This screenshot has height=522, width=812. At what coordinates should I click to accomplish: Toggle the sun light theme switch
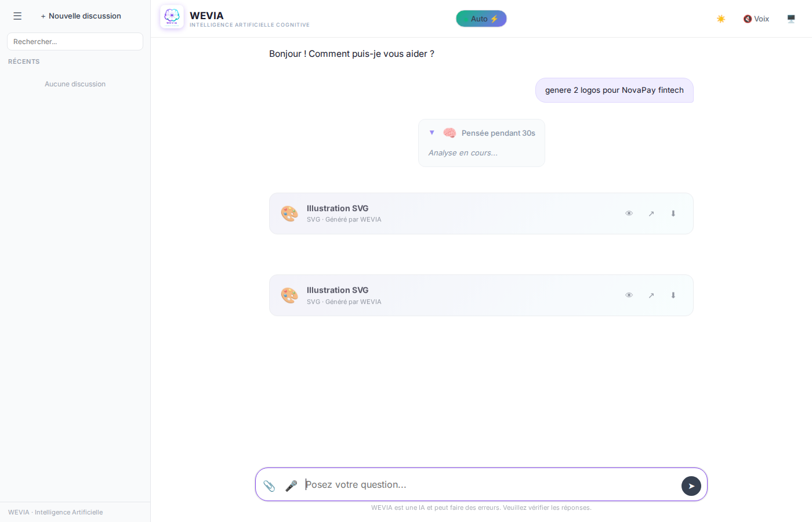[721, 19]
